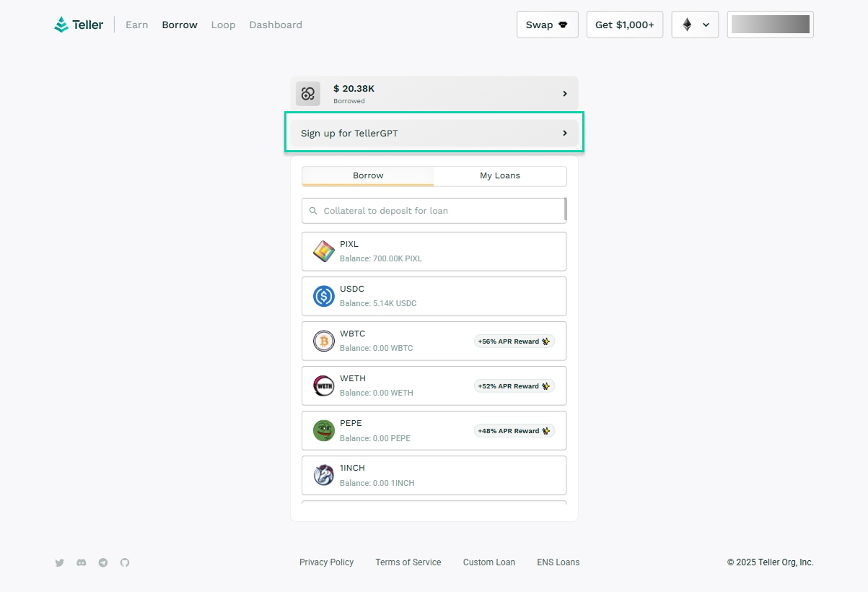Click the search magnifier icon

click(313, 211)
